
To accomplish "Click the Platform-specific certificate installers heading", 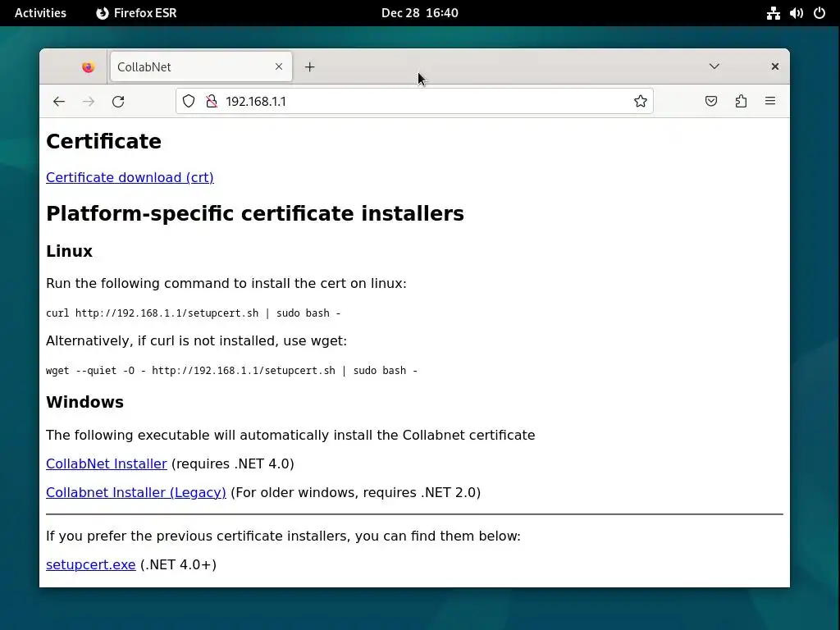I will click(255, 214).
